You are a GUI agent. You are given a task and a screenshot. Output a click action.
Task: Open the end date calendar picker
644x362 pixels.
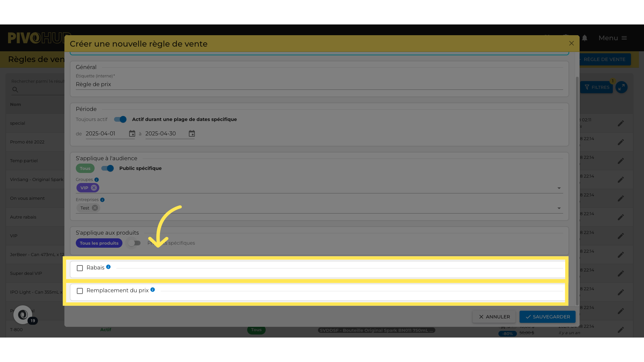tap(192, 134)
